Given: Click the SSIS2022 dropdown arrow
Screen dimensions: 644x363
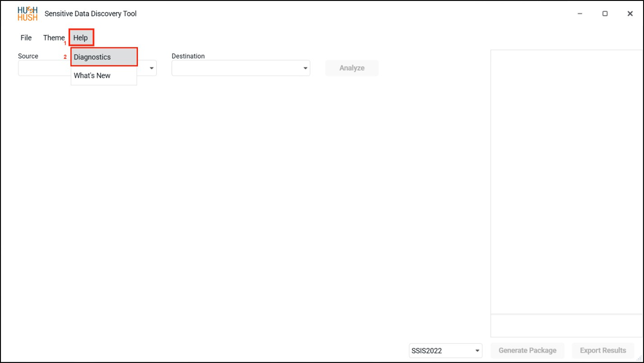Looking at the screenshot, I should tap(477, 351).
